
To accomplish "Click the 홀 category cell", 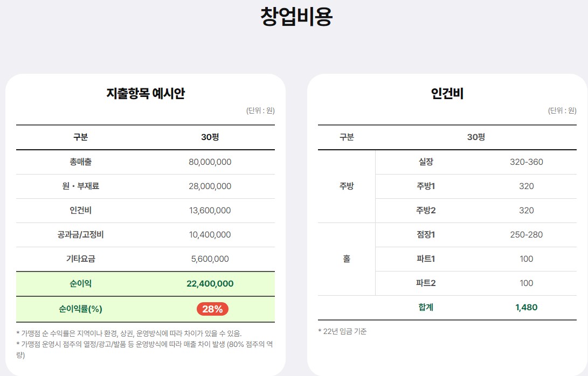I will [x=347, y=259].
